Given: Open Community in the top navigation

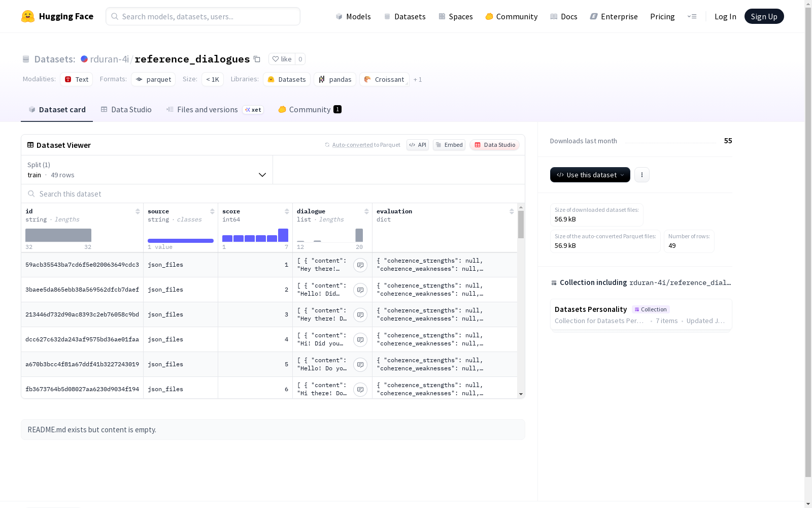Looking at the screenshot, I should click(x=512, y=16).
